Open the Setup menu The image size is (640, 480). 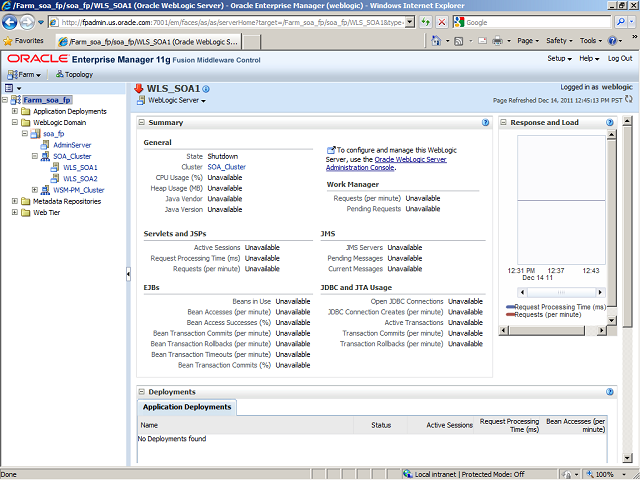pos(559,59)
